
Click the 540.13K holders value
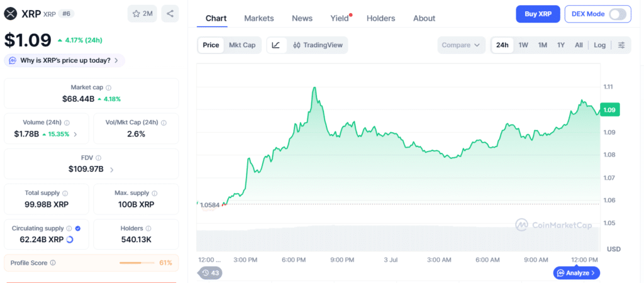click(136, 240)
